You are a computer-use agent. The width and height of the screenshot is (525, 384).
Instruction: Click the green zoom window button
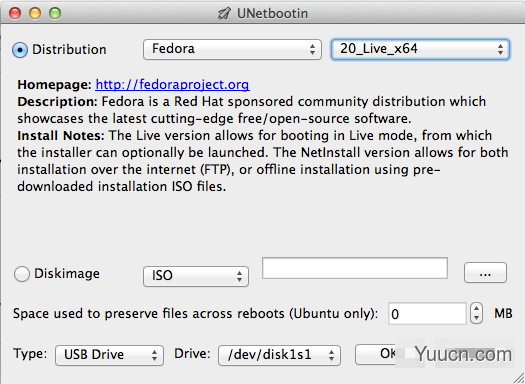55,13
